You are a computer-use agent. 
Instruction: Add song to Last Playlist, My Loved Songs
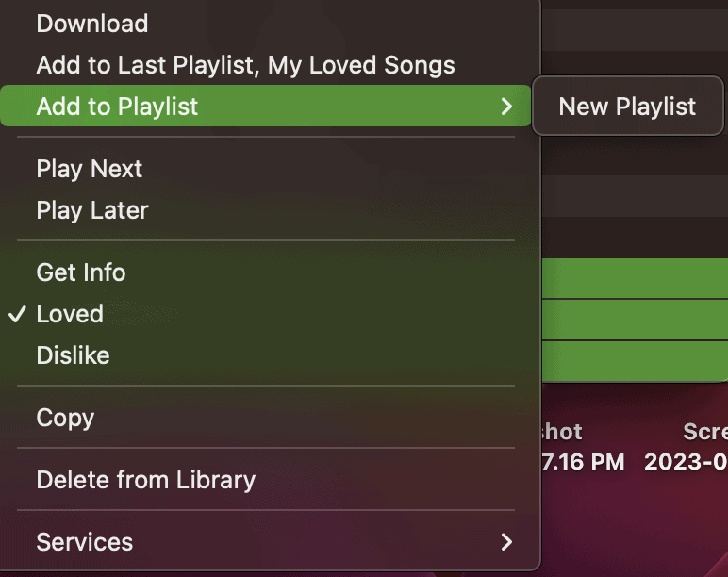click(245, 65)
